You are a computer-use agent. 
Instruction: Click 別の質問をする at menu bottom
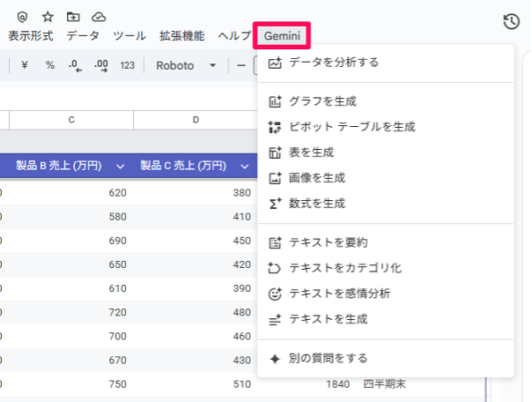[386, 358]
